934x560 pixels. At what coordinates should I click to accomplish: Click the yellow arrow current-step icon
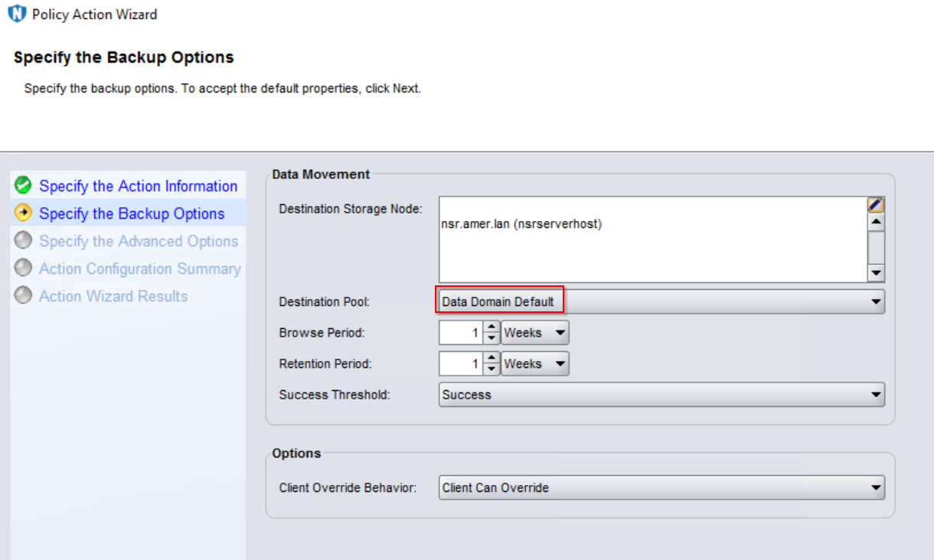(24, 213)
